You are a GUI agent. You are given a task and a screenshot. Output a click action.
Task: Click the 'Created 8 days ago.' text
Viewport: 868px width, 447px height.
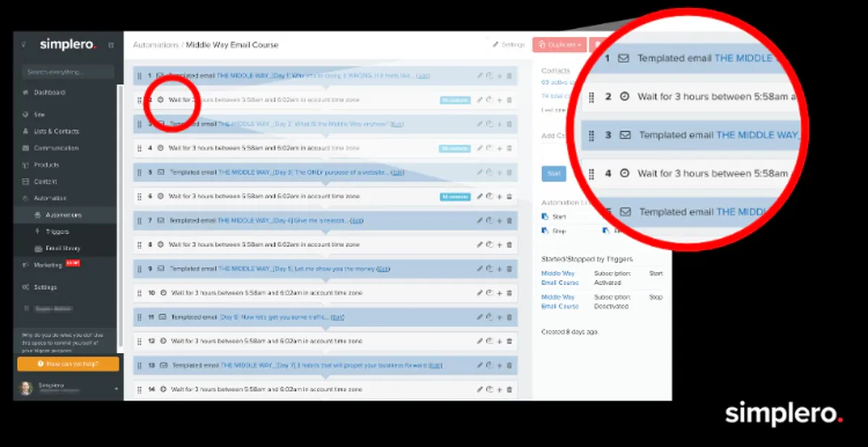coord(570,331)
